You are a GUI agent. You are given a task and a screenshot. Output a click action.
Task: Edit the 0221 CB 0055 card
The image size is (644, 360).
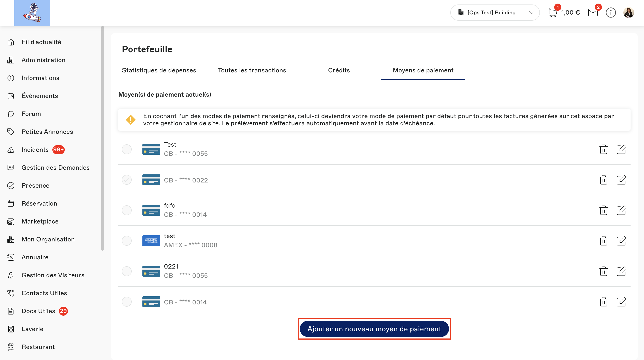pos(621,271)
